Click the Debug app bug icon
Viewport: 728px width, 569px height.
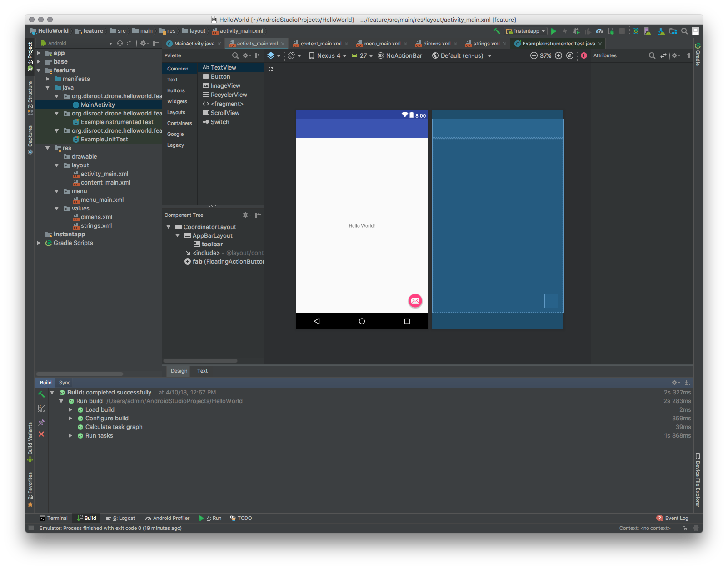click(576, 31)
